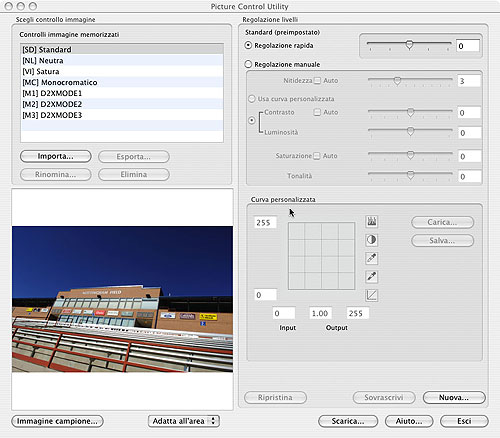The height and width of the screenshot is (438, 500).
Task: Click the Nuova... button
Action: coord(454,397)
